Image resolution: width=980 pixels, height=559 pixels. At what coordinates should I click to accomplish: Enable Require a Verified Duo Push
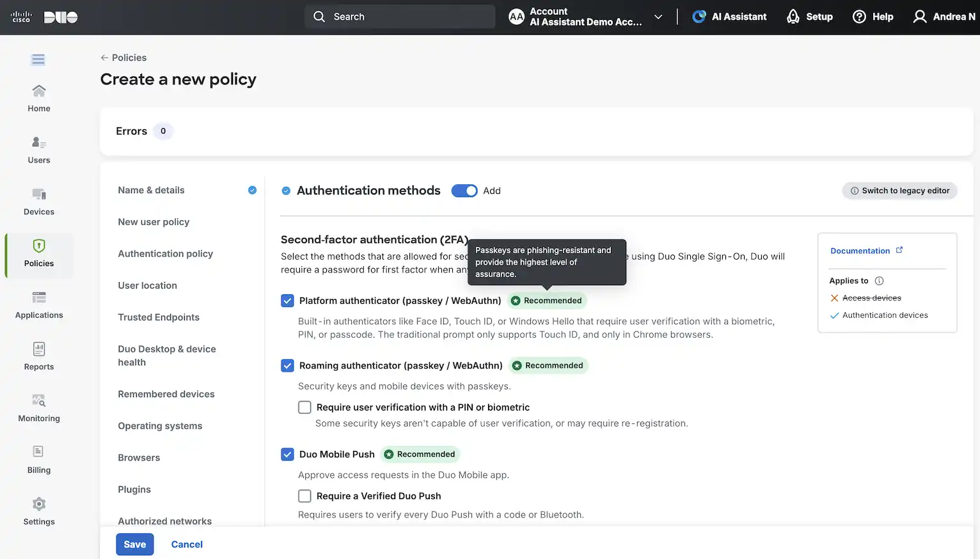[304, 496]
